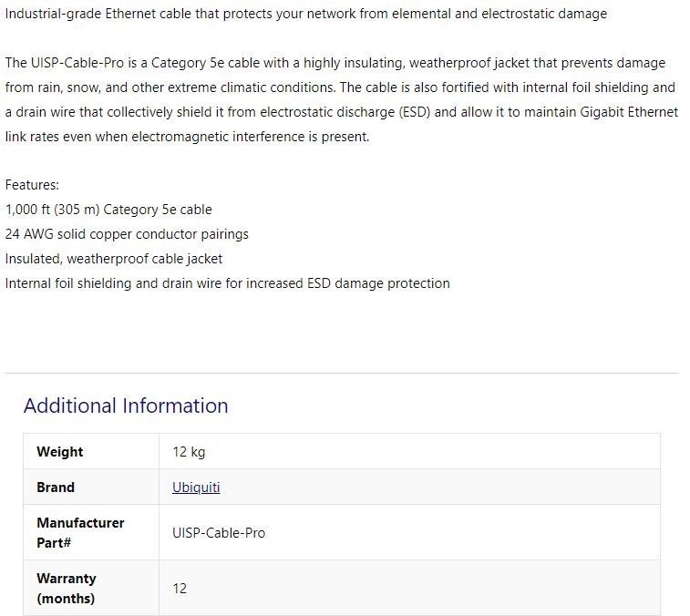The image size is (690, 616).
Task: Click the Manufacturer Part# label
Action: pos(80,532)
